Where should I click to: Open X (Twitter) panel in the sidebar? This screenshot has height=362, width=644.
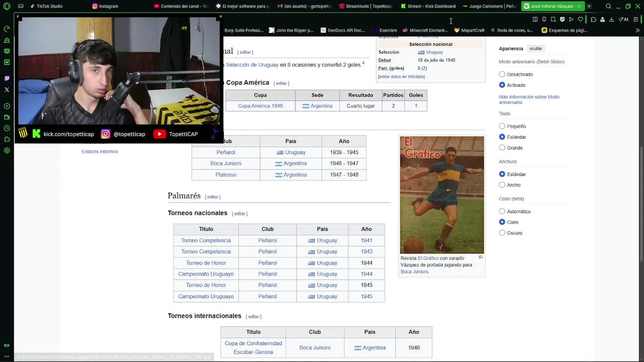(x=7, y=89)
